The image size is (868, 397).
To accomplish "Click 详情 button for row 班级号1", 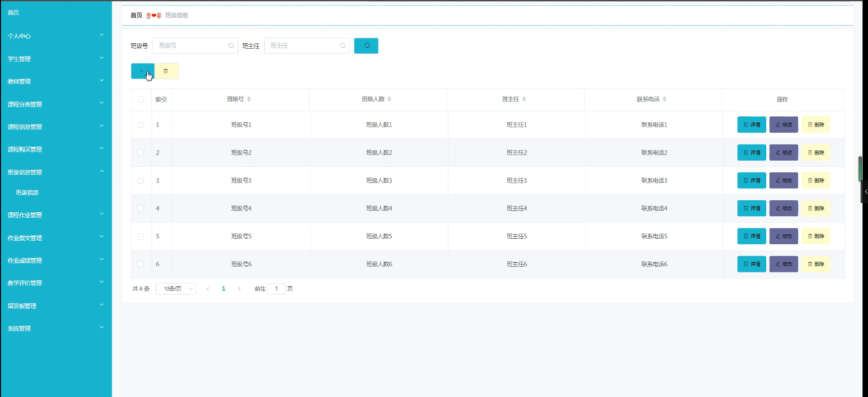I will point(752,125).
